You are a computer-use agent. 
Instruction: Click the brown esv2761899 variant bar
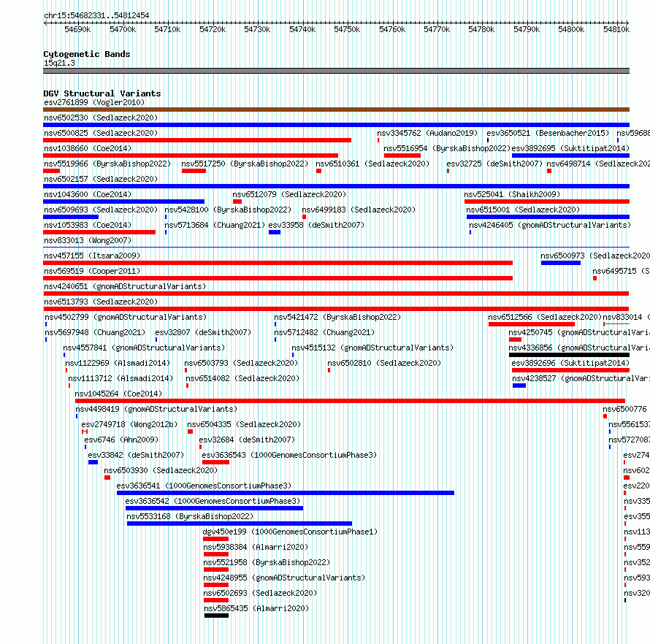(336, 110)
